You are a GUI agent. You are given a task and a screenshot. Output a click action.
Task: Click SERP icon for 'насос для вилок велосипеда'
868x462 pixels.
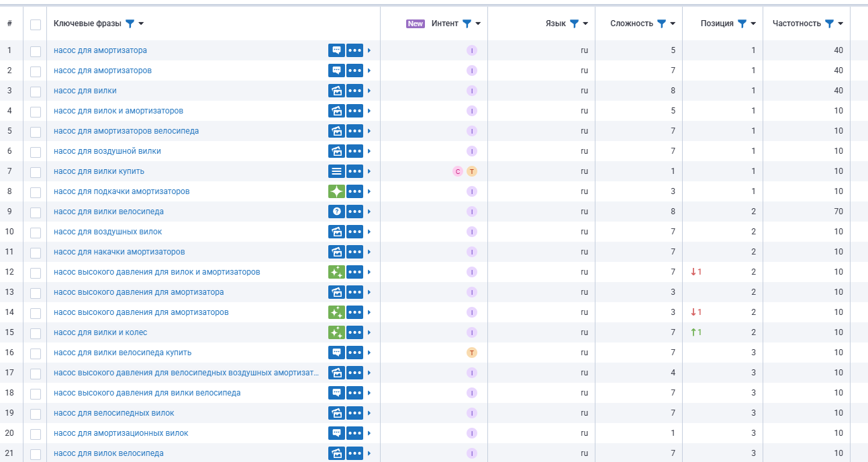[336, 453]
